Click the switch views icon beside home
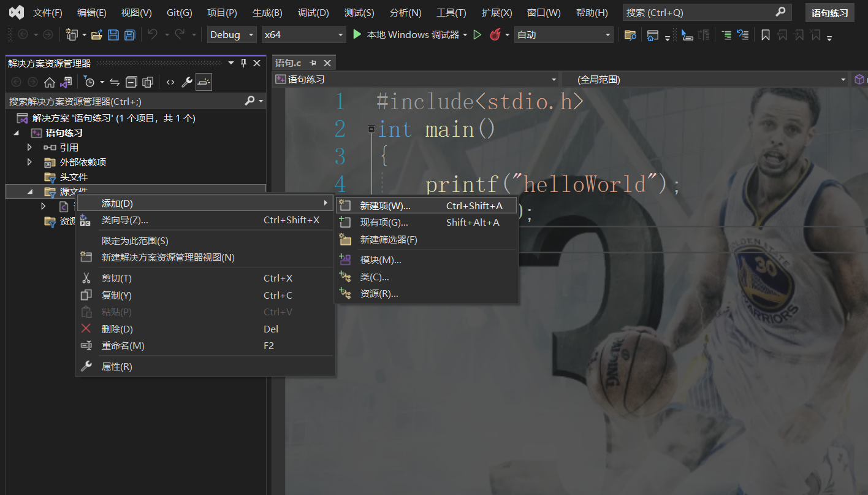 click(66, 82)
